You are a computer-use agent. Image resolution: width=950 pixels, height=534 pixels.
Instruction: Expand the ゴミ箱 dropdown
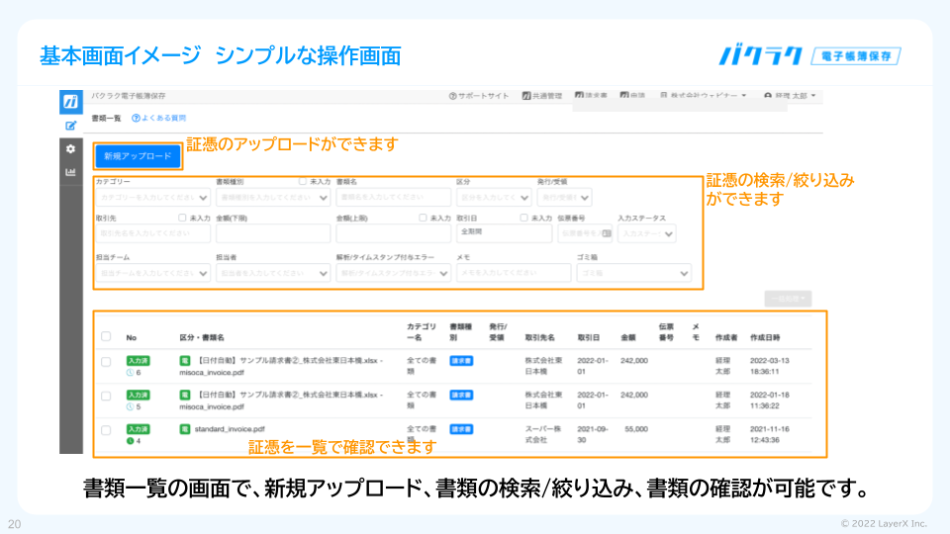pos(634,273)
